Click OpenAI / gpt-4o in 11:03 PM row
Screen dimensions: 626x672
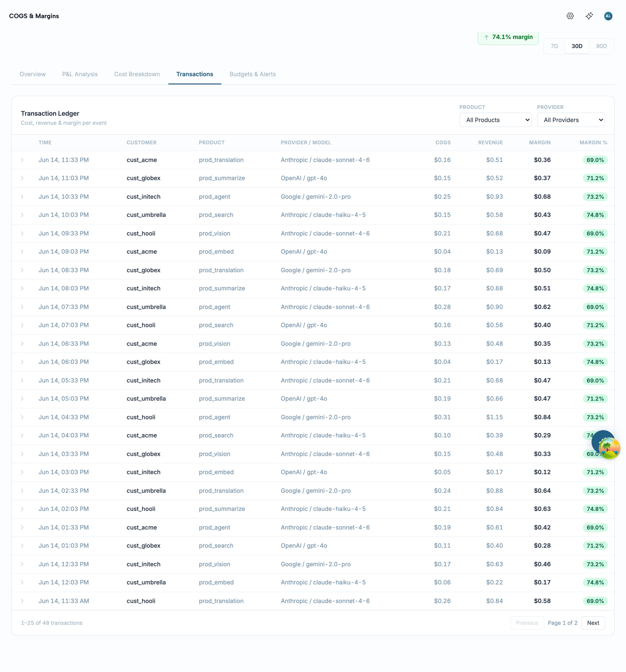(304, 178)
